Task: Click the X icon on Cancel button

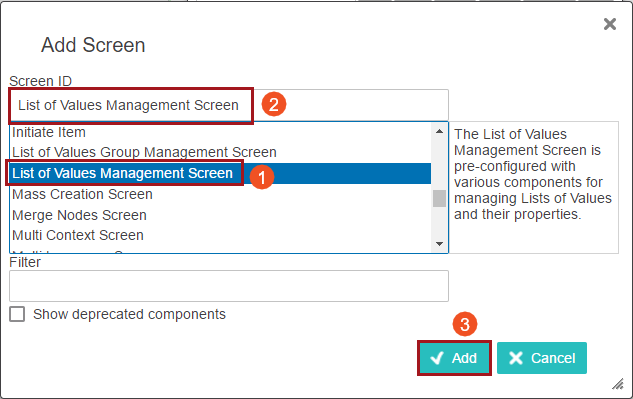Action: (516, 358)
